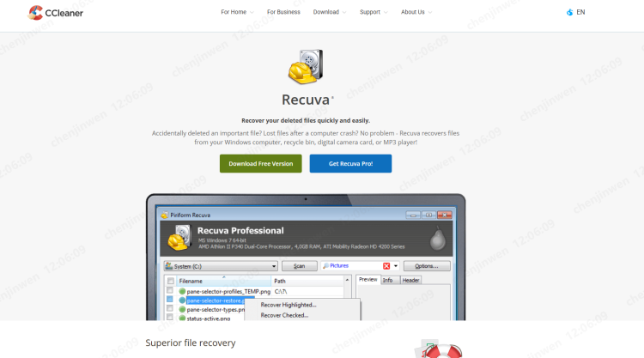Go to the For Business page
Viewport: 644px width, 358px height.
coord(283,12)
